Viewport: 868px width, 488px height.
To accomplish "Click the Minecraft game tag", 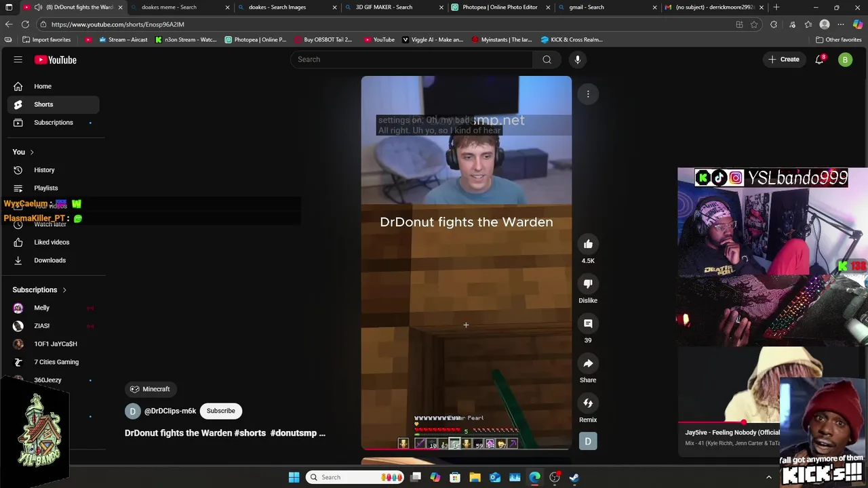I will point(150,389).
